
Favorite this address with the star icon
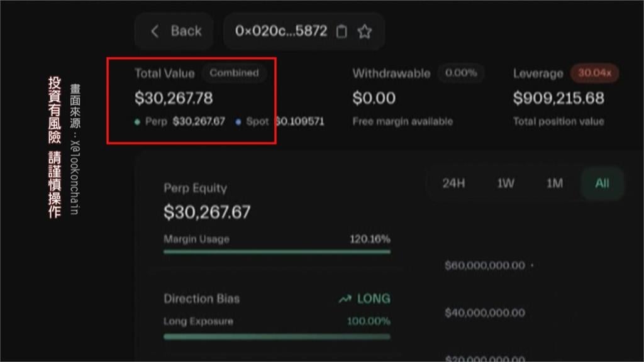pyautogui.click(x=364, y=31)
